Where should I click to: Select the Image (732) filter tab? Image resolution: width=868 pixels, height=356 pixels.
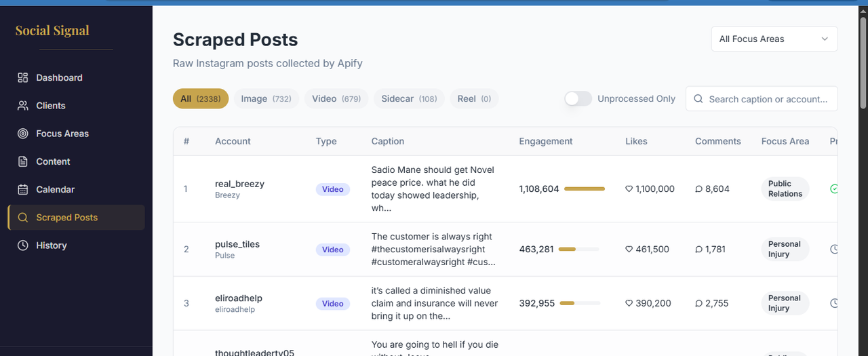tap(266, 99)
